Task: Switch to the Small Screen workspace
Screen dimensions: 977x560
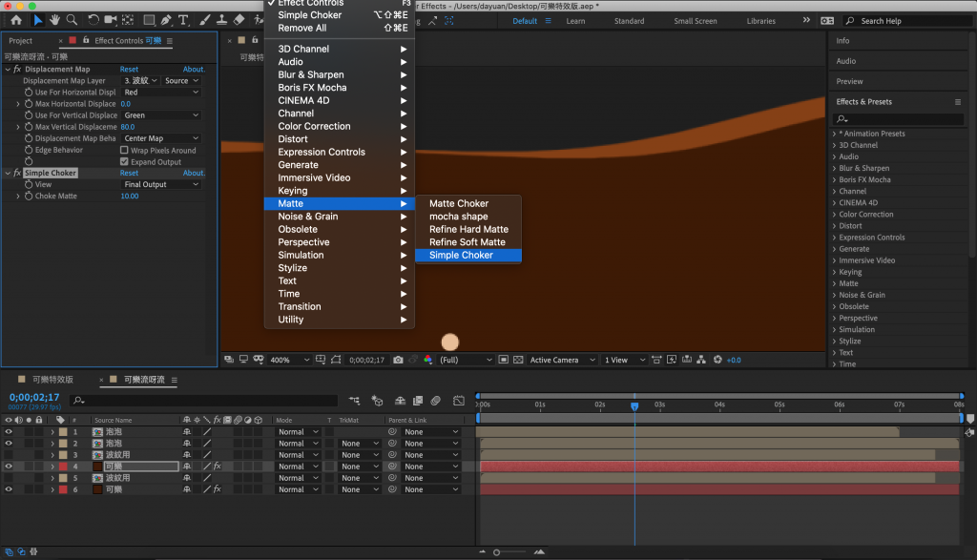Action: (x=696, y=21)
